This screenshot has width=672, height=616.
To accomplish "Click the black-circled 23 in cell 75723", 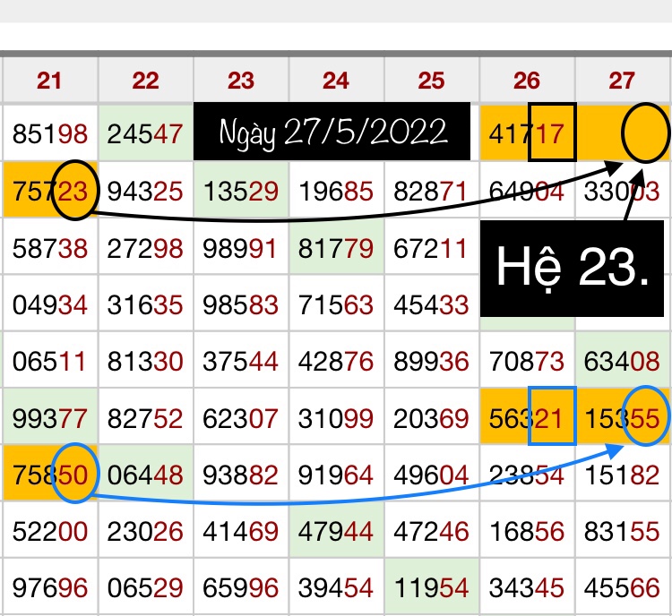I will pos(75,191).
